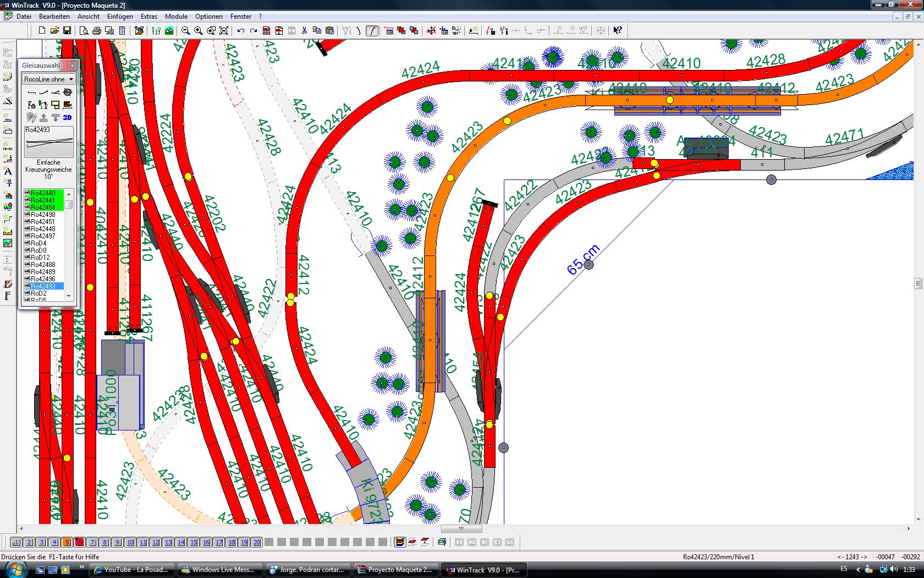Click the Undo arrow icon
This screenshot has height=578, width=924.
tap(240, 31)
